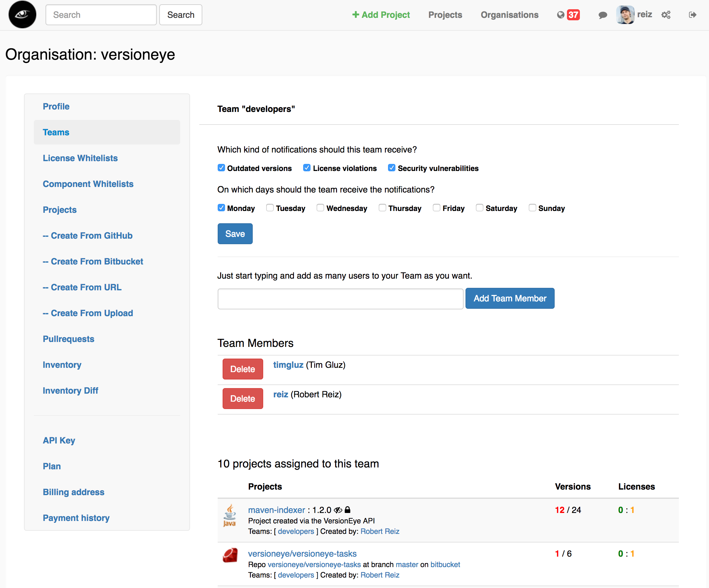Viewport: 709px width, 588px height.
Task: Open the timgluz profile link
Action: click(x=288, y=365)
